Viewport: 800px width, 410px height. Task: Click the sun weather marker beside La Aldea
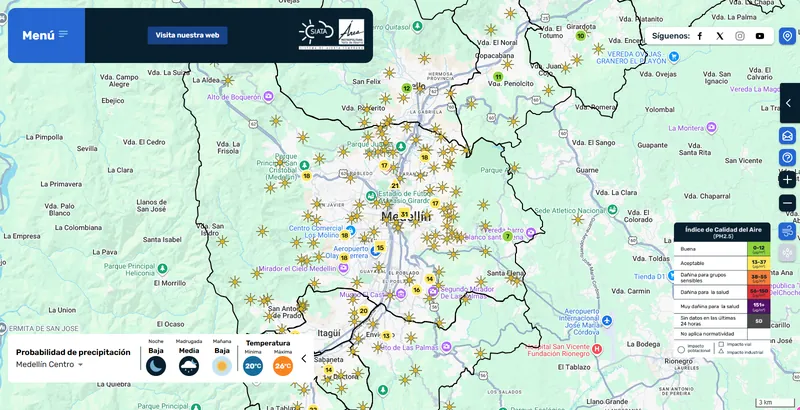tap(228, 80)
